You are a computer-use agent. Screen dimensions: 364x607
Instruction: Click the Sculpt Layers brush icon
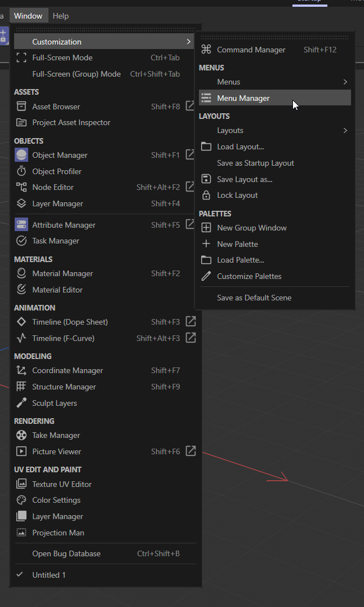tap(21, 403)
